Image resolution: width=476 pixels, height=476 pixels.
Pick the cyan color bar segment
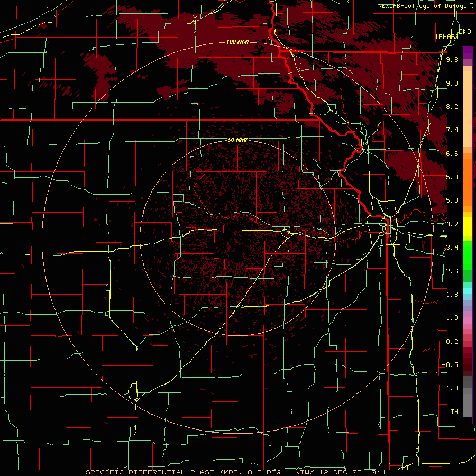467,291
